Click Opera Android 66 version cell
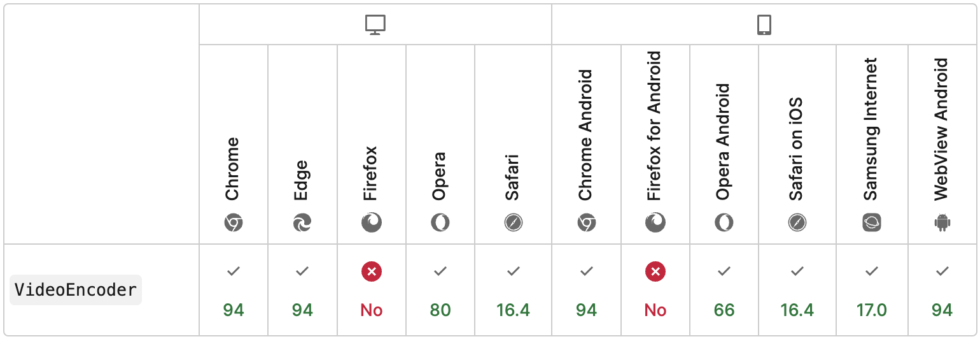The image size is (980, 339). [724, 290]
